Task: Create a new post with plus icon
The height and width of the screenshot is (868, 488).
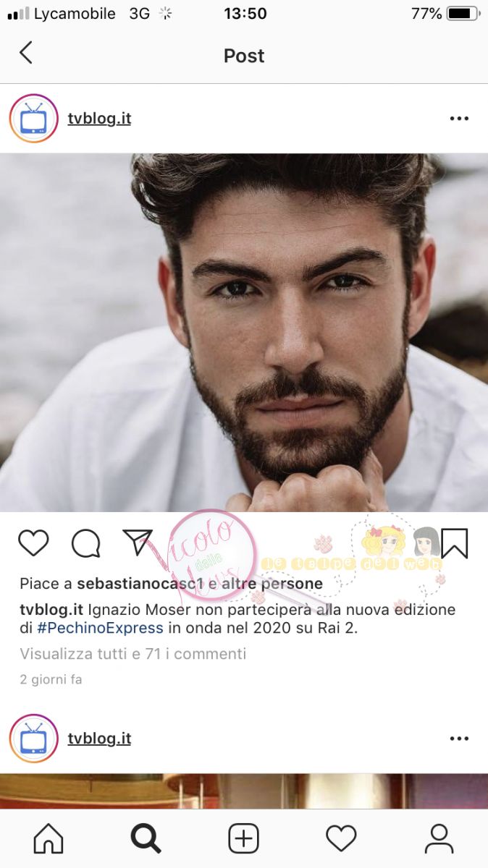Action: [x=244, y=839]
